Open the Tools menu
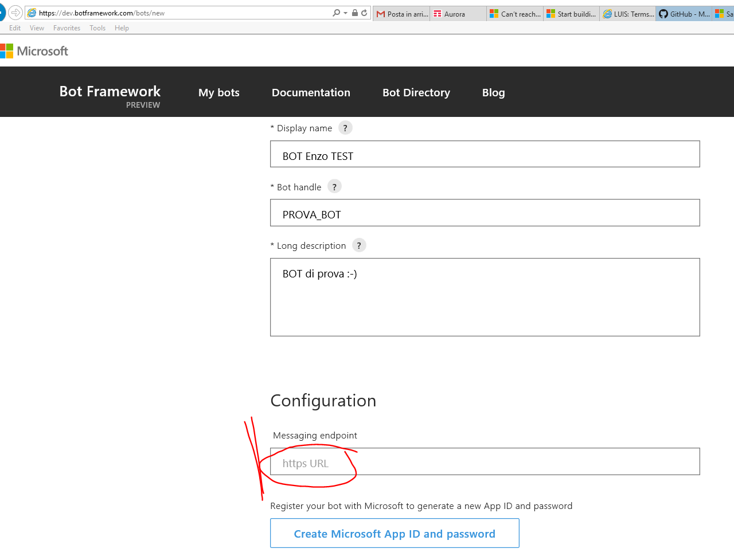 (97, 28)
